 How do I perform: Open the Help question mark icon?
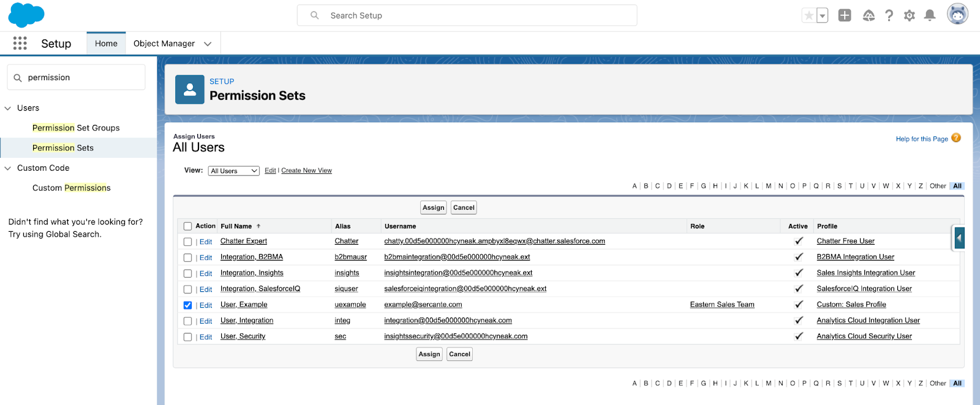click(x=889, y=16)
